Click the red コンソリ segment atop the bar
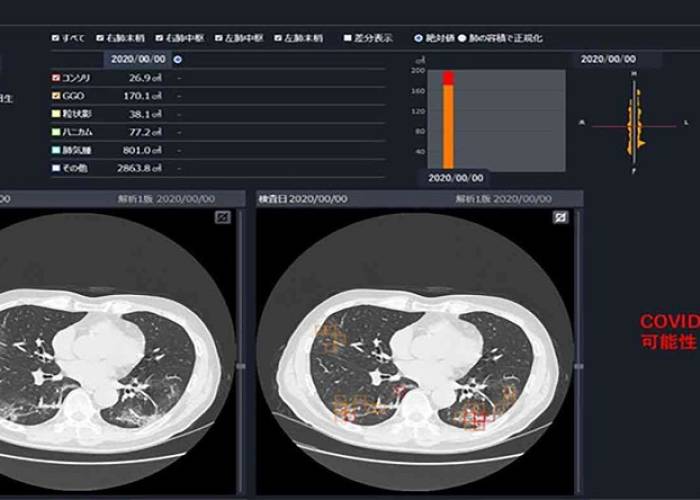 pos(448,78)
